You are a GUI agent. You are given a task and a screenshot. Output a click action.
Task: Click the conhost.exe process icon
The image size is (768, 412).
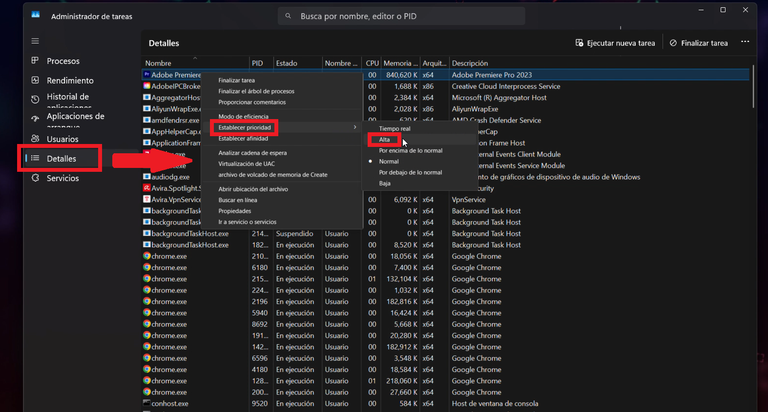pos(146,403)
